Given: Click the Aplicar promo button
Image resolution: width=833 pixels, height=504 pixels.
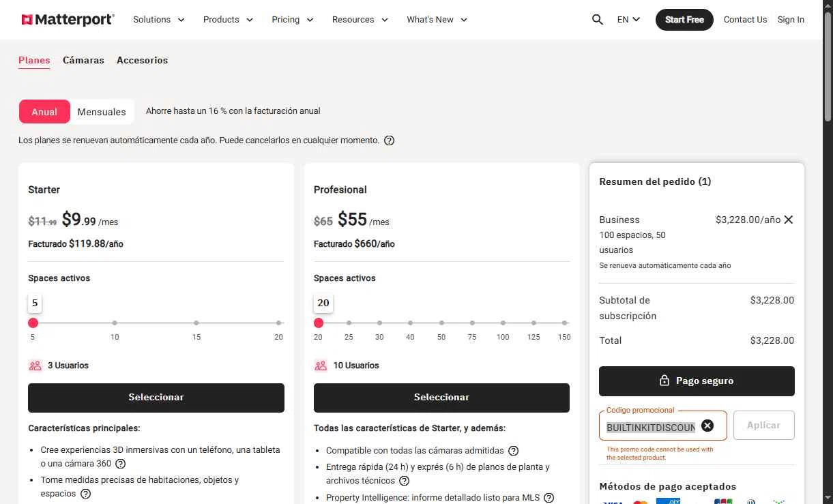Looking at the screenshot, I should pos(763,425).
